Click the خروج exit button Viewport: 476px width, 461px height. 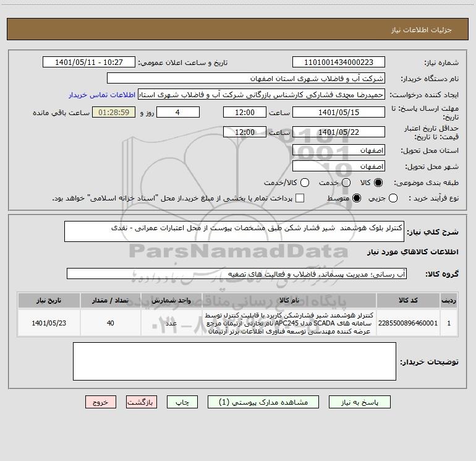[x=101, y=402]
